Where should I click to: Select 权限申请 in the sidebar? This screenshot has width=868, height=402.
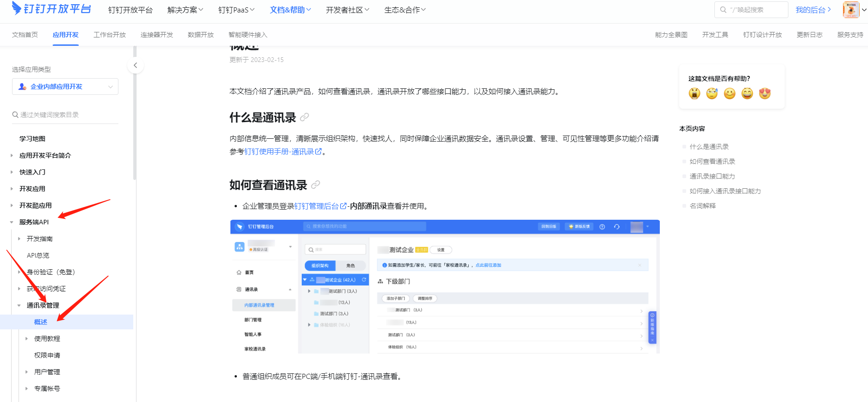click(47, 355)
